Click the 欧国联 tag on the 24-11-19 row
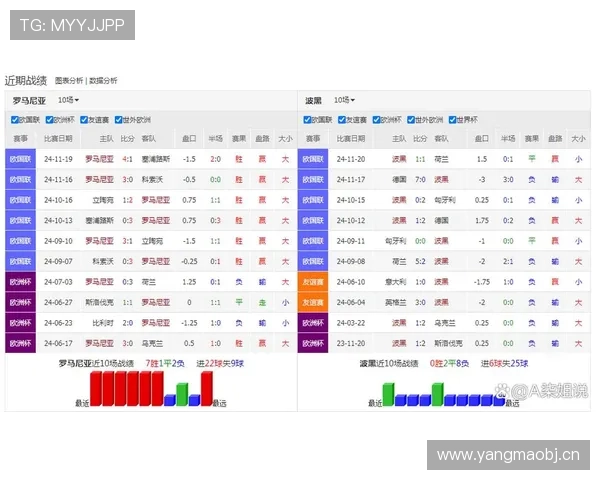The width and height of the screenshot is (600, 480). pyautogui.click(x=20, y=159)
